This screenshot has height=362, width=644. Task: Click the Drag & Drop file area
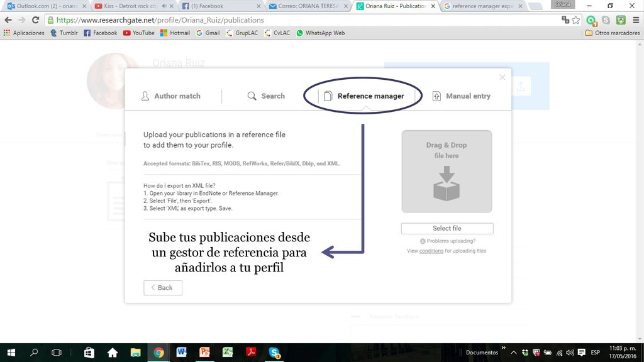(x=447, y=172)
